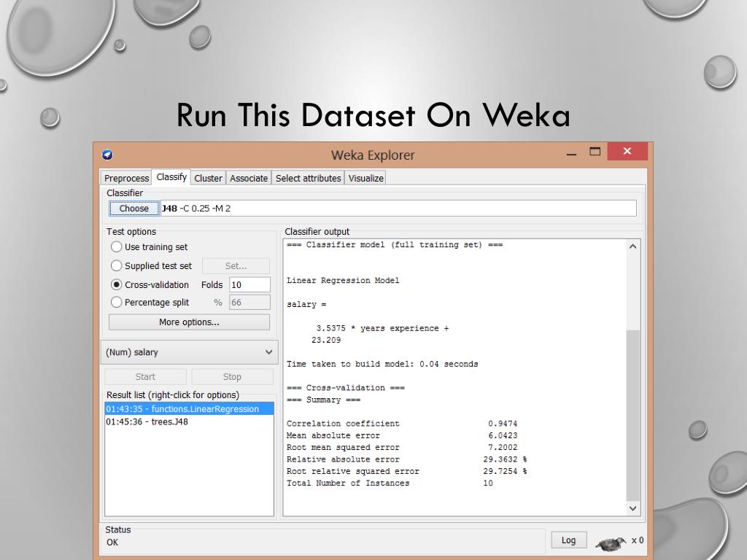Click the 3.5375 * years experience line
This screenshot has height=560, width=747.
pos(382,328)
